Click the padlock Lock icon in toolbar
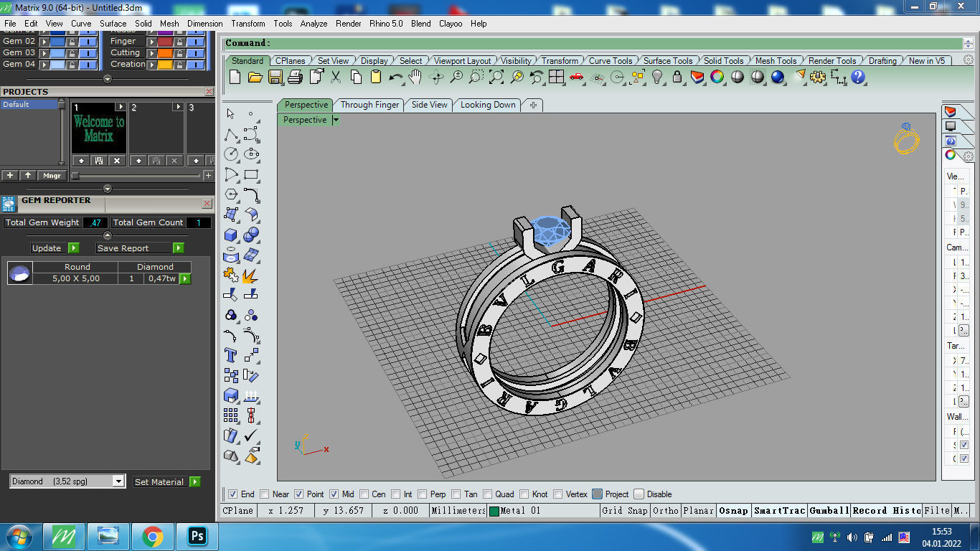Screen dimensions: 980x551 pyautogui.click(x=677, y=77)
